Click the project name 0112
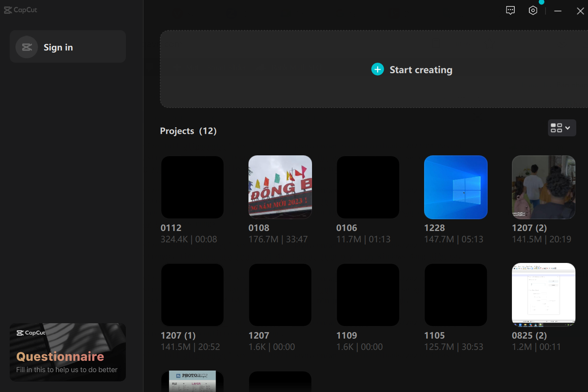This screenshot has width=588, height=392. (x=171, y=228)
